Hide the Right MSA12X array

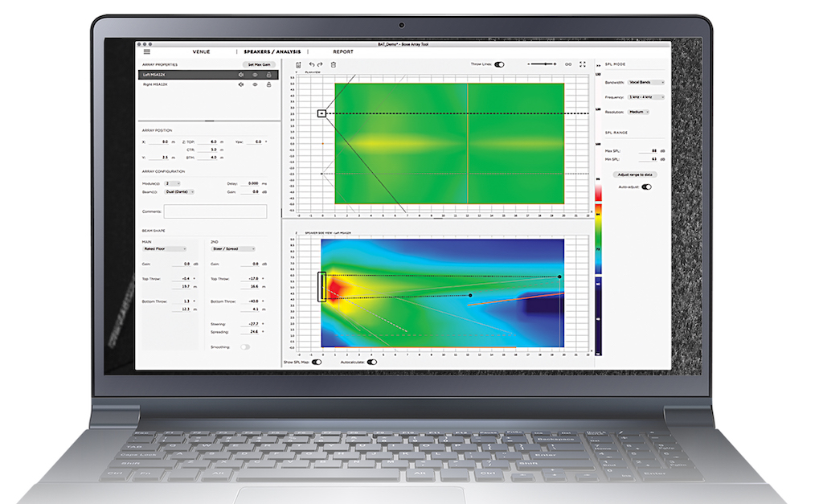click(x=255, y=84)
